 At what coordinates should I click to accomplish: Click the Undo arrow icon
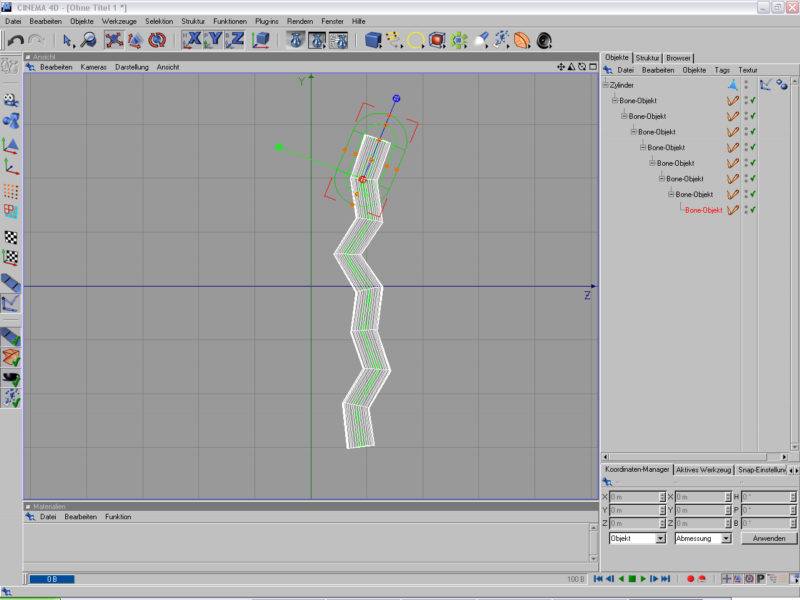[15, 40]
